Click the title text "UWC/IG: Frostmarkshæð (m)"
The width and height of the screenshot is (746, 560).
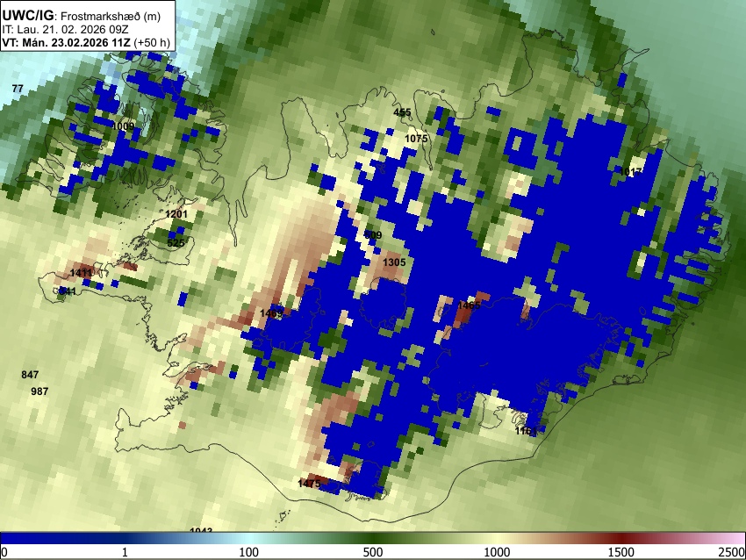click(x=82, y=16)
